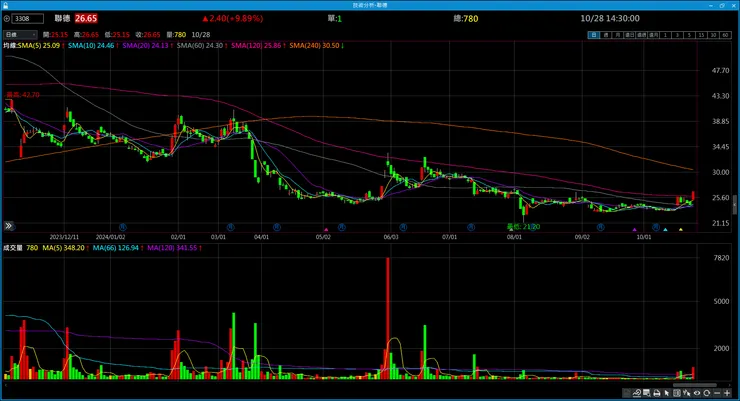Screen dimensions: 740x401
Task: Switch to the 月 (monthly) period button
Action: click(618, 35)
